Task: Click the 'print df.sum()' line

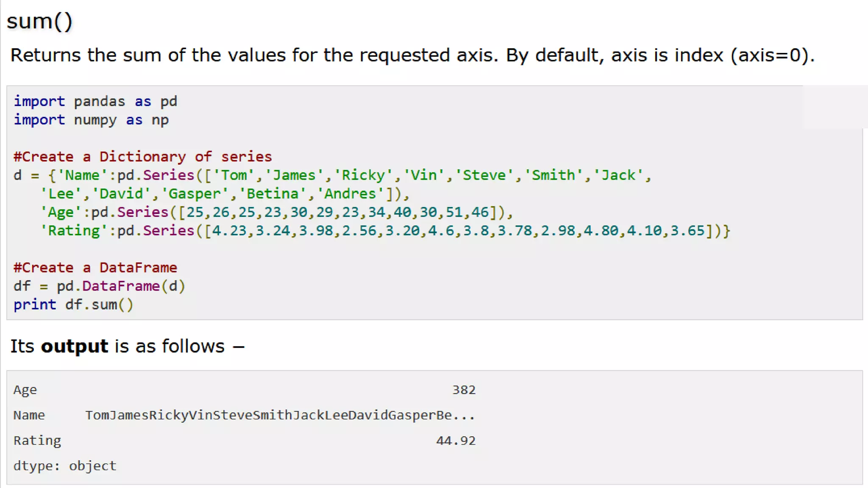Action: point(73,305)
